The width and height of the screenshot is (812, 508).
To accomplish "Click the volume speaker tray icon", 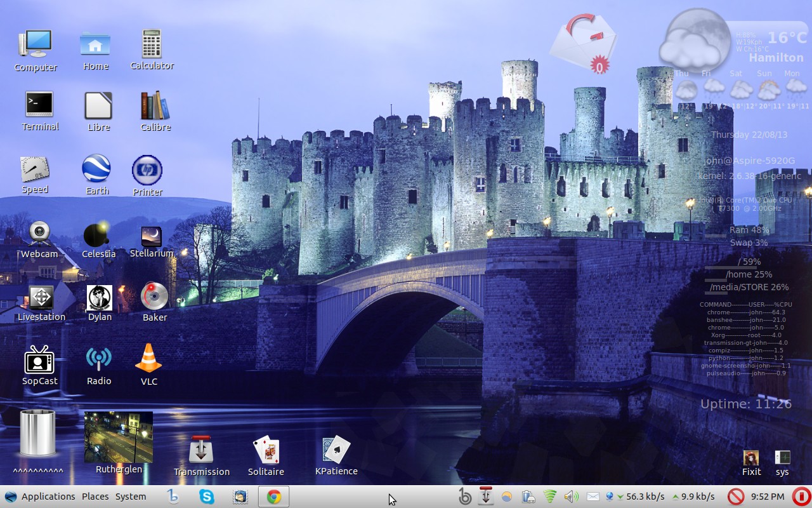I will pyautogui.click(x=571, y=497).
